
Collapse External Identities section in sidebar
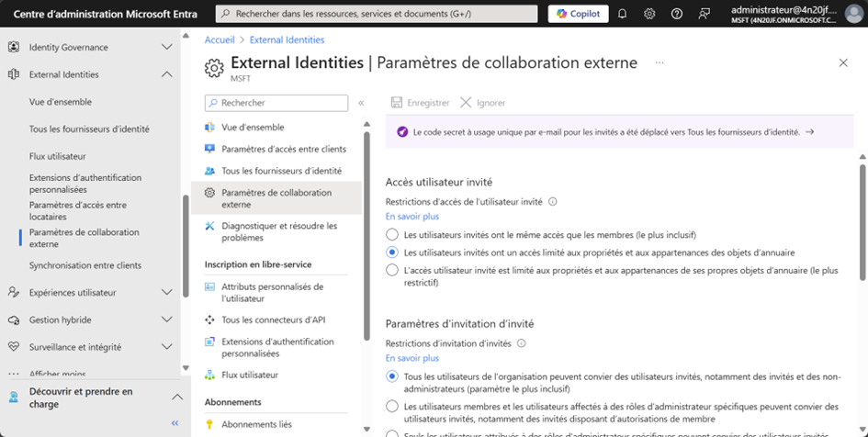tap(166, 74)
